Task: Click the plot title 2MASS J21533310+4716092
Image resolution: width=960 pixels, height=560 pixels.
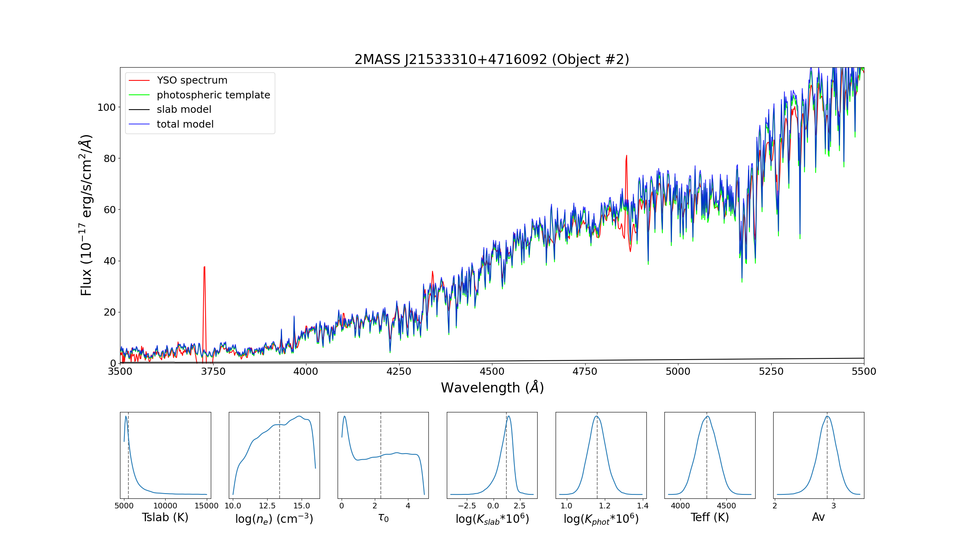Action: [492, 60]
